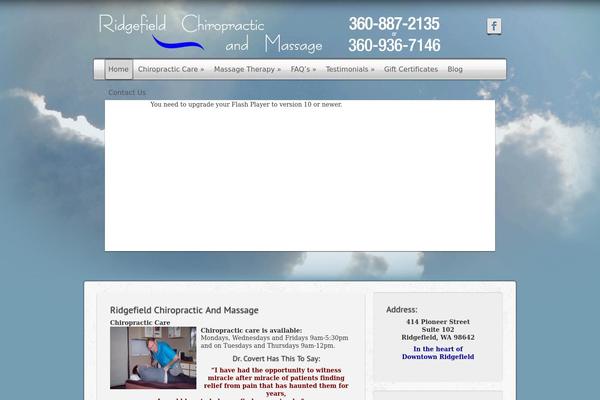Open the Gift Certificates page
Image resolution: width=600 pixels, height=400 pixels.
[411, 69]
